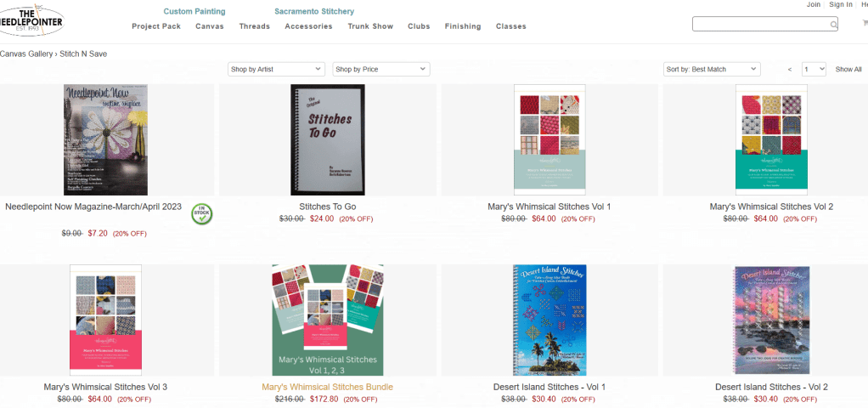Click the Sign In link
Viewport: 868px width, 408px height.
[x=840, y=4]
